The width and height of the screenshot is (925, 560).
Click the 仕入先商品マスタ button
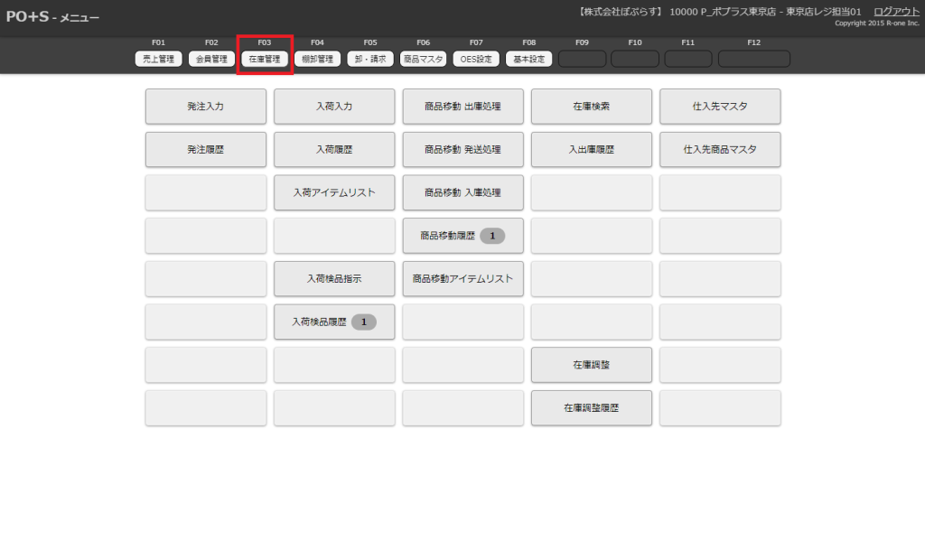[x=720, y=150]
